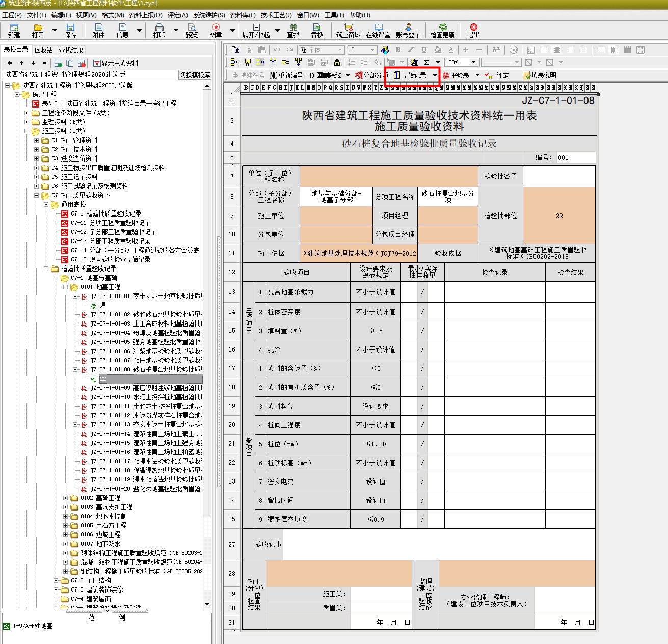Screen dimensions: 668x644
Task: Open the 画删除线 dropdown arrow
Action: [x=348, y=75]
